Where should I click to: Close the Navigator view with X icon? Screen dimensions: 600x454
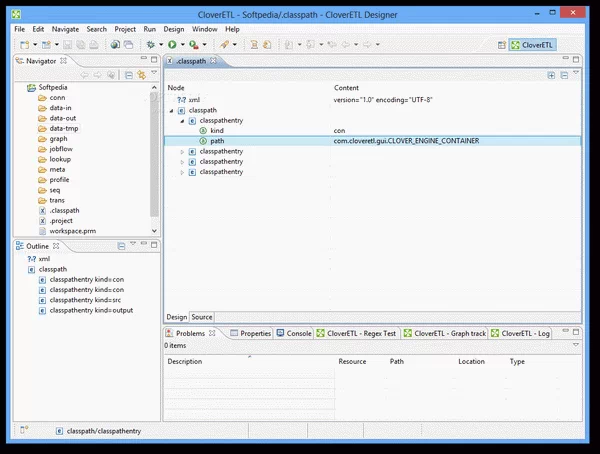pos(64,60)
